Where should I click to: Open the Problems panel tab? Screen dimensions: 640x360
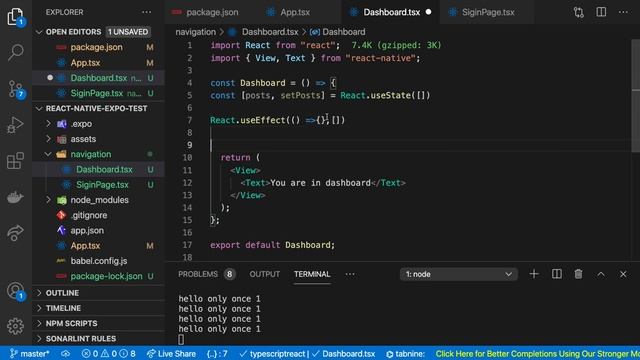point(206,274)
